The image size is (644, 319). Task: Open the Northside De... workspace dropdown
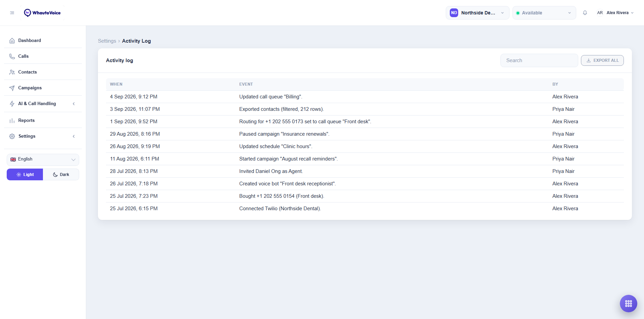click(477, 13)
